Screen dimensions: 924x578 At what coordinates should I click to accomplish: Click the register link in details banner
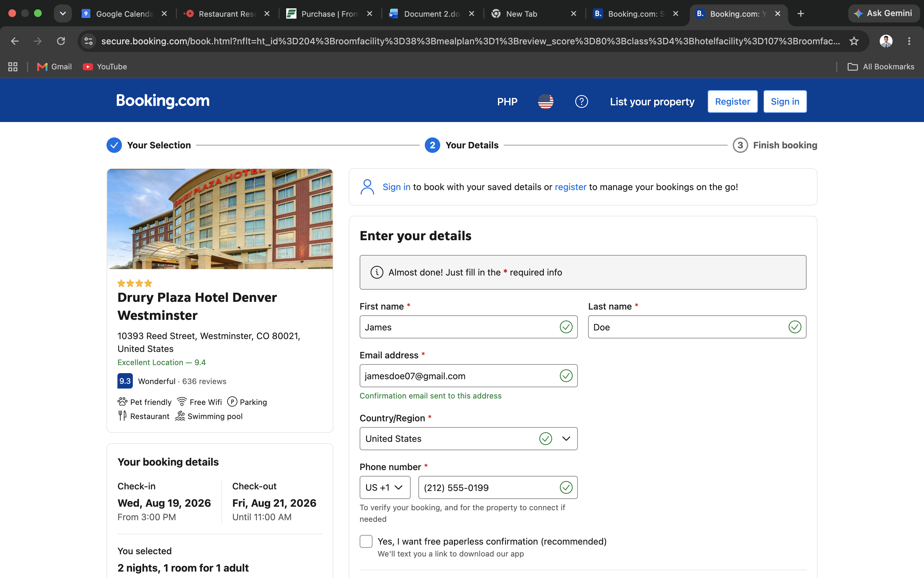pos(570,187)
